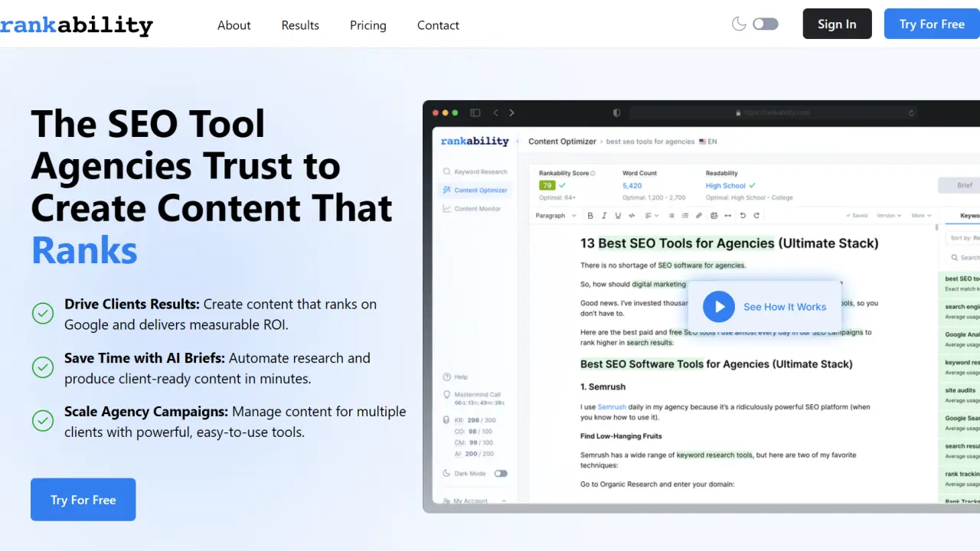
Task: Open the Contact page
Action: (x=438, y=25)
